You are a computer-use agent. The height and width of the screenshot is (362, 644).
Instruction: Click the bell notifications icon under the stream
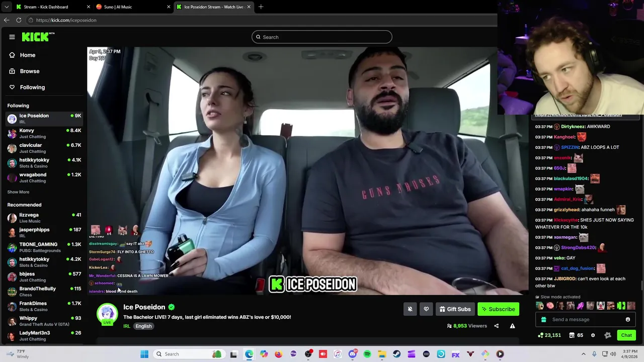pyautogui.click(x=410, y=309)
